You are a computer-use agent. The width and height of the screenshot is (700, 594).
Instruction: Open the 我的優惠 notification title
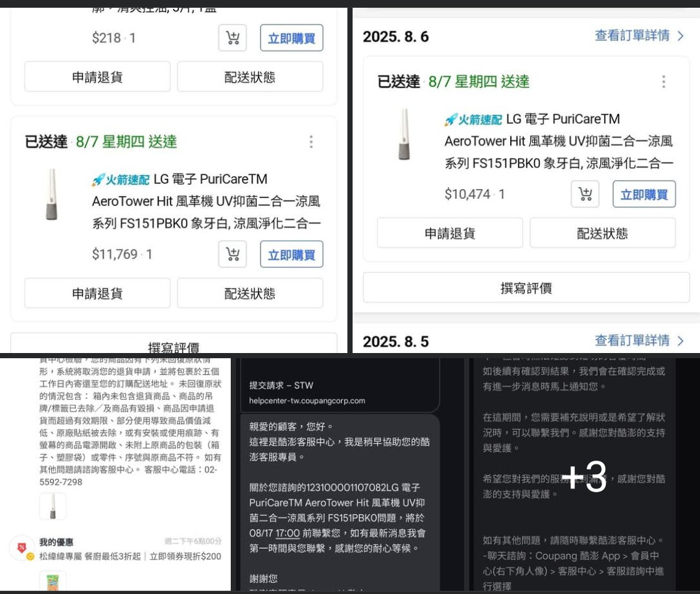click(56, 542)
